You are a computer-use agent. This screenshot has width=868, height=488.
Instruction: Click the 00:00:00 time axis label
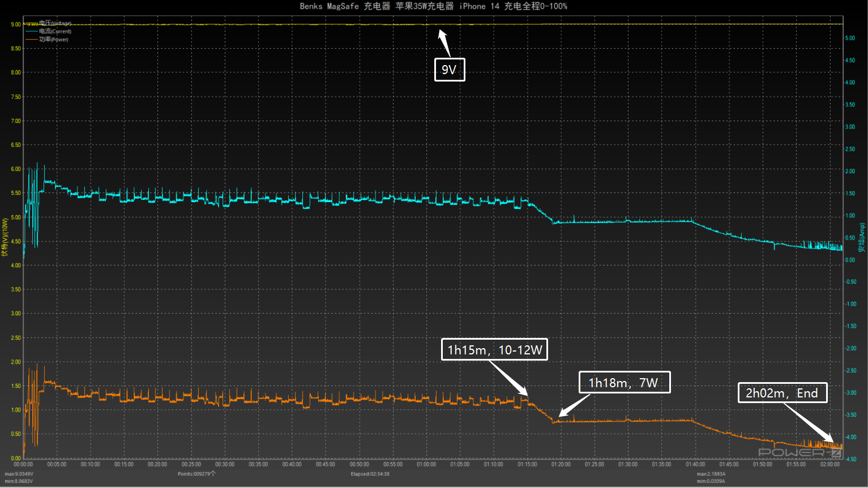[23, 464]
